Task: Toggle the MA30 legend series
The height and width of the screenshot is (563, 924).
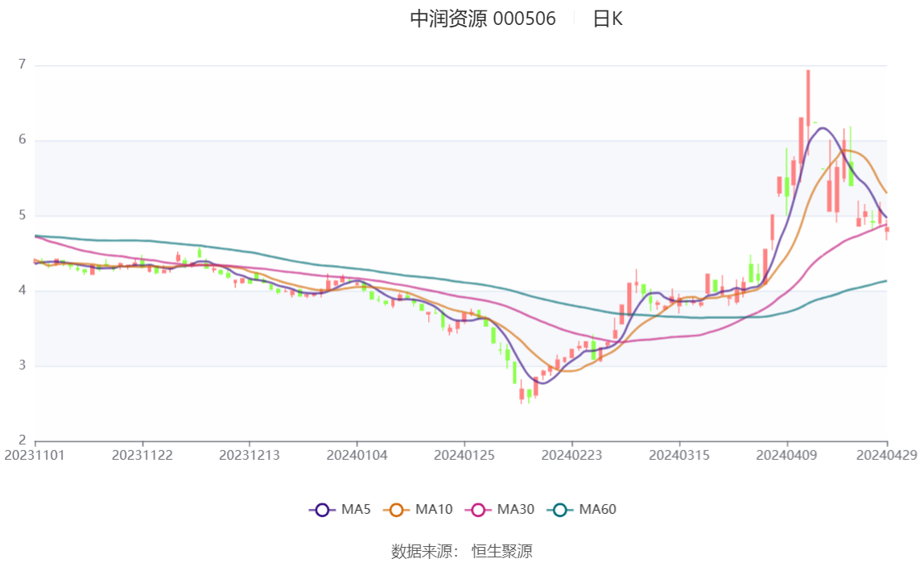Action: [500, 509]
